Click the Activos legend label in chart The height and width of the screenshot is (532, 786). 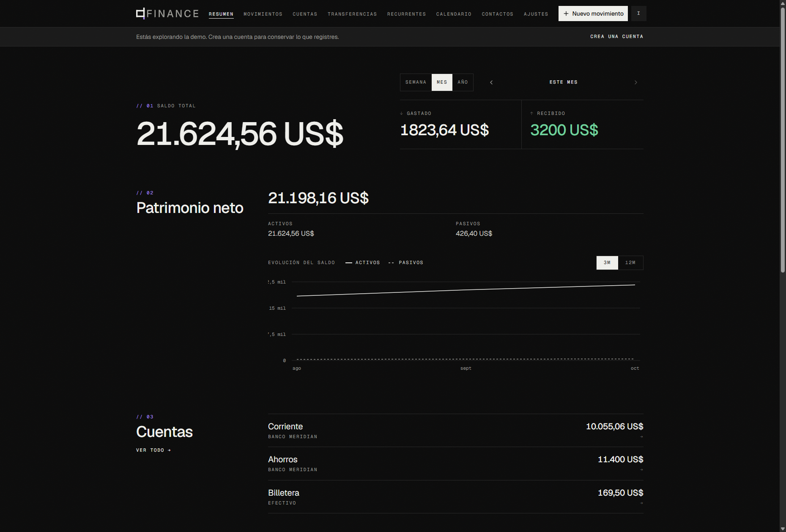click(x=367, y=263)
